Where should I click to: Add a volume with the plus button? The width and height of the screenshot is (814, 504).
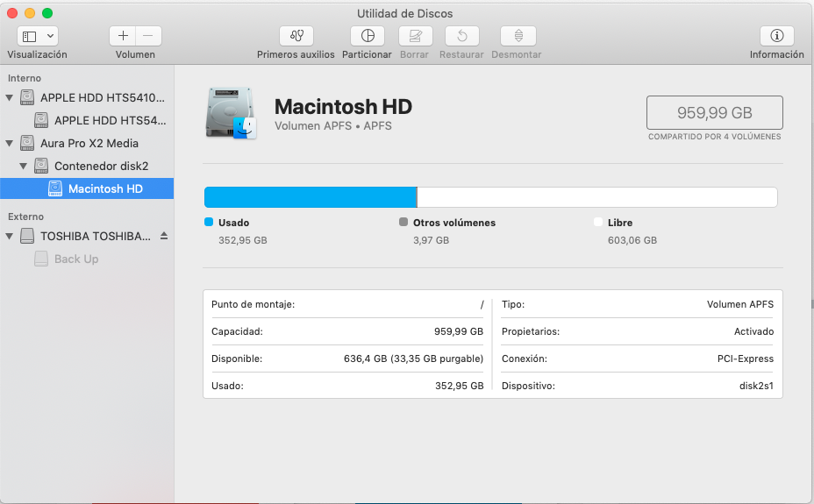point(123,36)
